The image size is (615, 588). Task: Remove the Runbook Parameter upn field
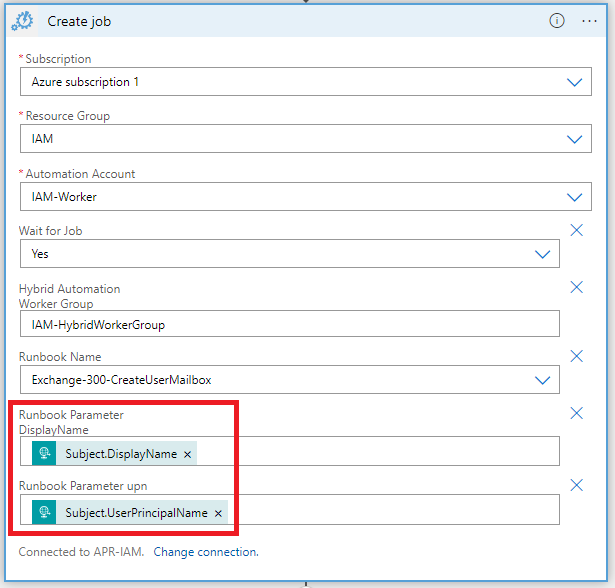coord(576,485)
